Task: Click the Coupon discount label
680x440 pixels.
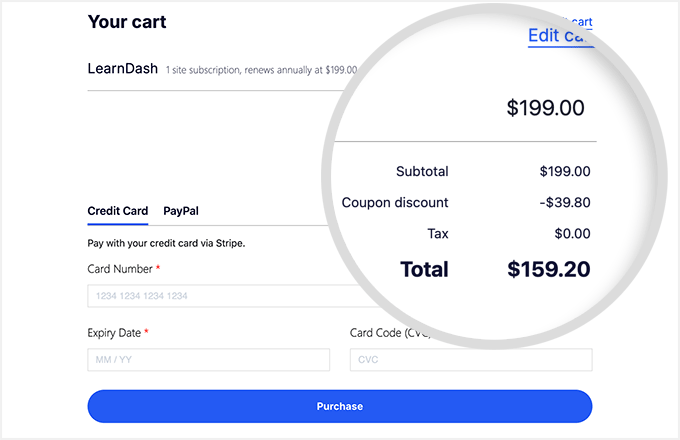Action: pyautogui.click(x=395, y=203)
